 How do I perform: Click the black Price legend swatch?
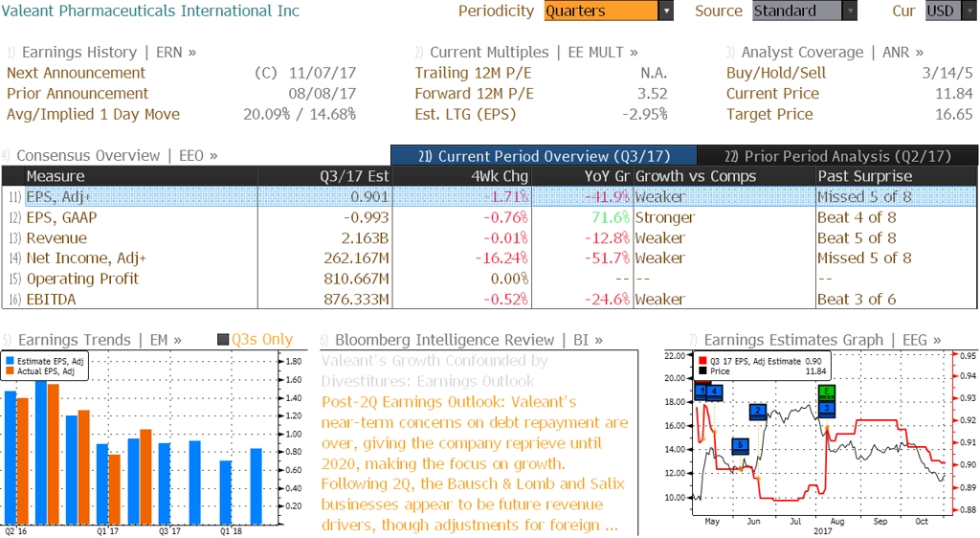(x=702, y=370)
